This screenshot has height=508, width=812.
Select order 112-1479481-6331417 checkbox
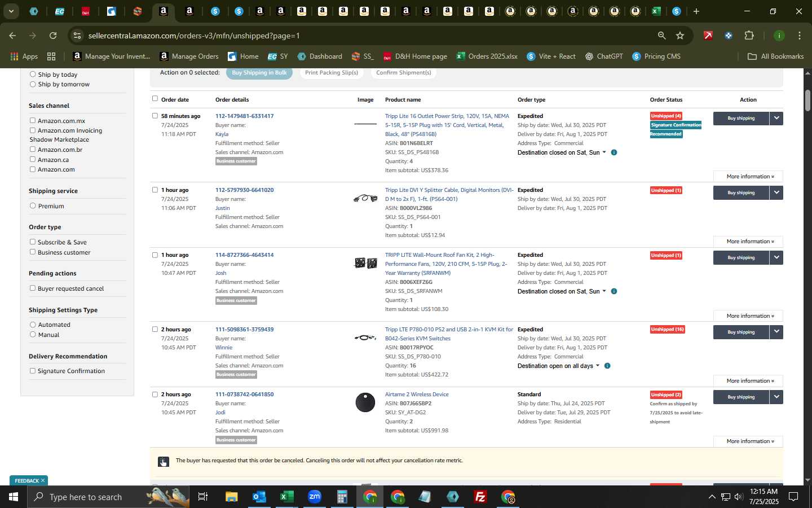tap(155, 116)
